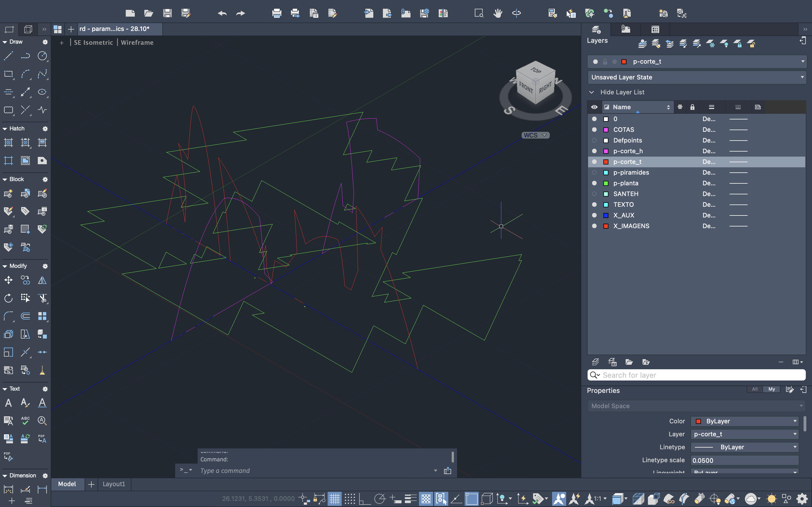This screenshot has width=812, height=507.
Task: Toggle visibility of p-piramides layer
Action: pos(594,172)
